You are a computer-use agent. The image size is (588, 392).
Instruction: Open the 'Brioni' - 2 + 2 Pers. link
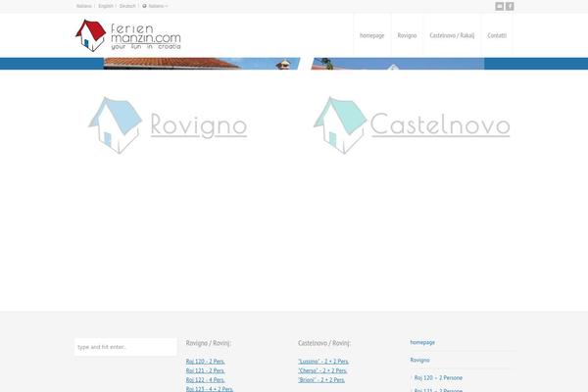[321, 380]
